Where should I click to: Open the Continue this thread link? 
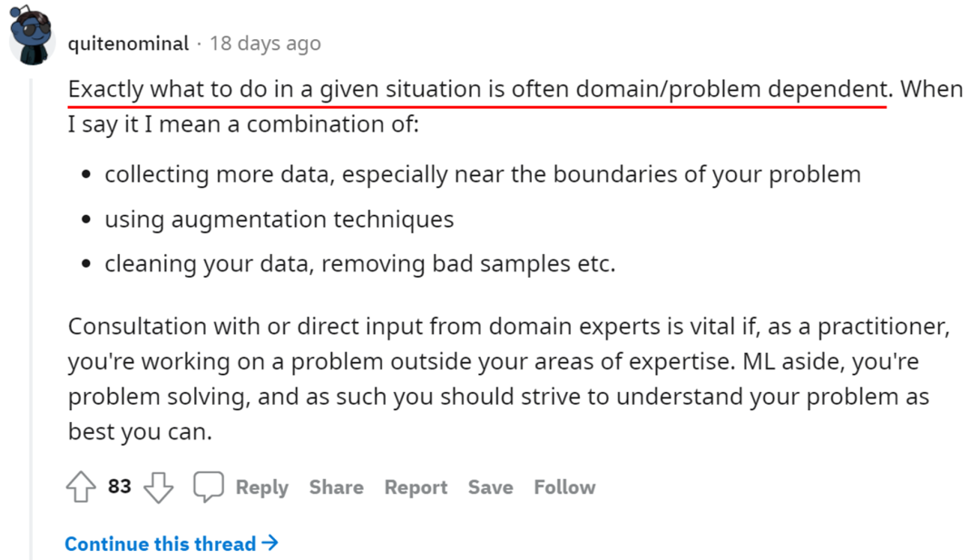tap(161, 544)
